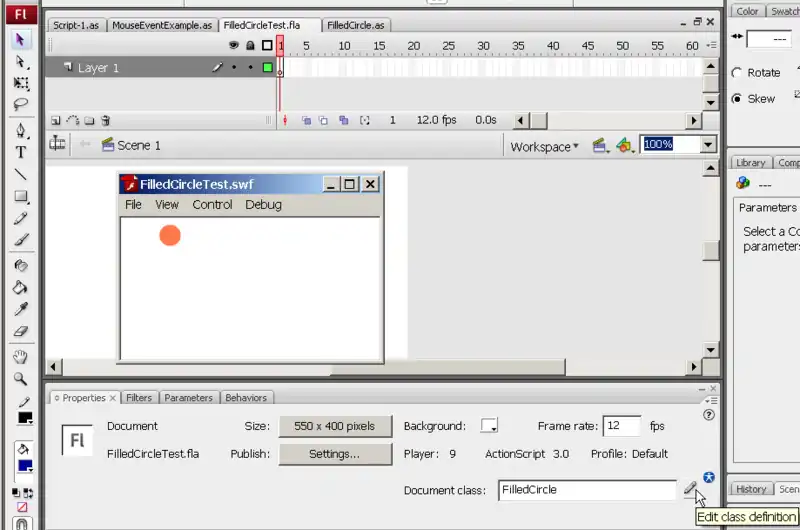Choose the Eraser tool
Screen dimensions: 800x530
(21, 331)
